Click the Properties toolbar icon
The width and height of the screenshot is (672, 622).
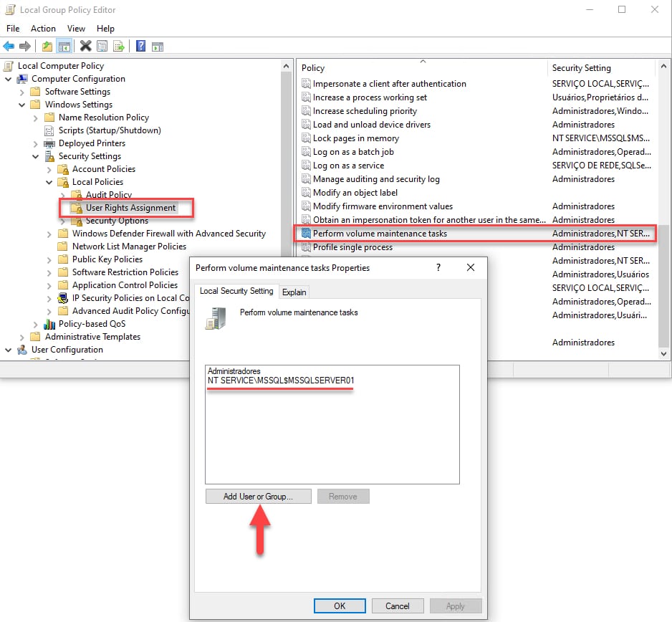102,47
